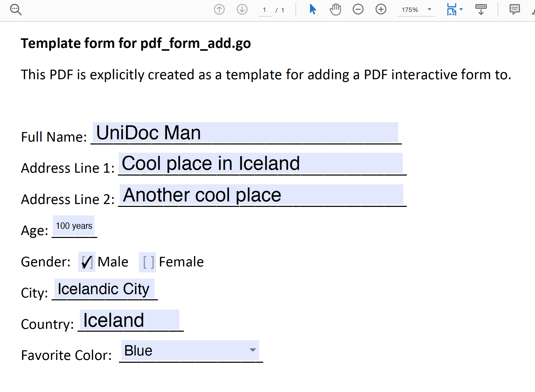
Task: Switch to the hand pan tool
Action: (335, 10)
